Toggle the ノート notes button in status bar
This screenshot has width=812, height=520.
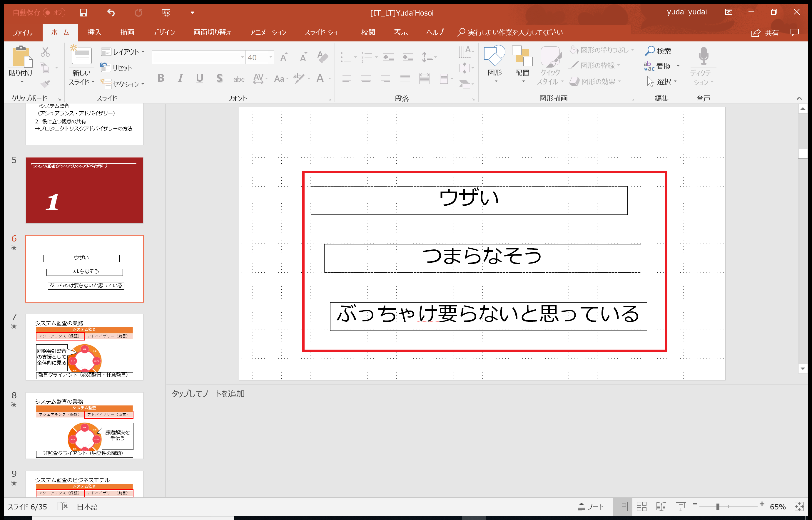pyautogui.click(x=591, y=506)
